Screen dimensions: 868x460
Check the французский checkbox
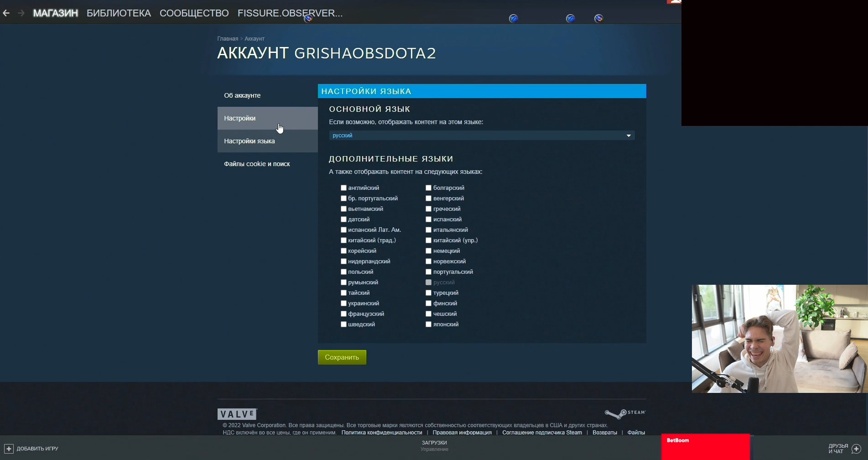pos(343,314)
